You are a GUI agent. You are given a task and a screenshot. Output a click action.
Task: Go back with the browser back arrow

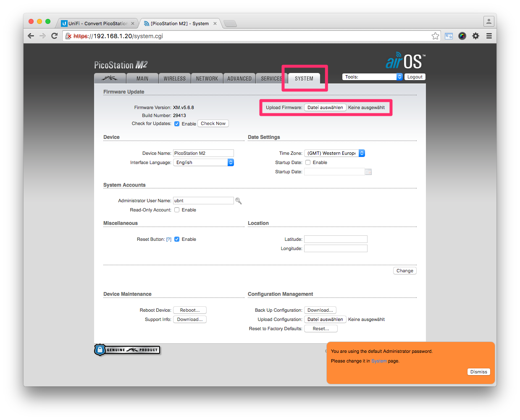(31, 36)
